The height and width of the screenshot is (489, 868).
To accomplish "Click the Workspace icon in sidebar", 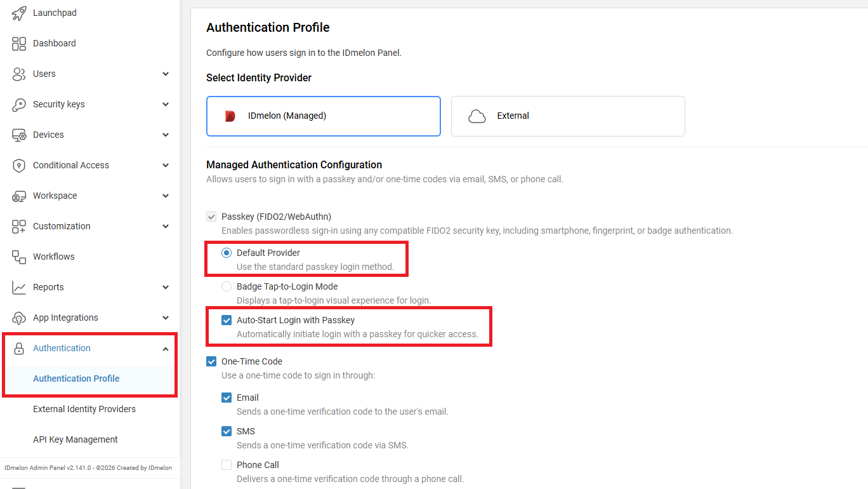I will tap(19, 196).
